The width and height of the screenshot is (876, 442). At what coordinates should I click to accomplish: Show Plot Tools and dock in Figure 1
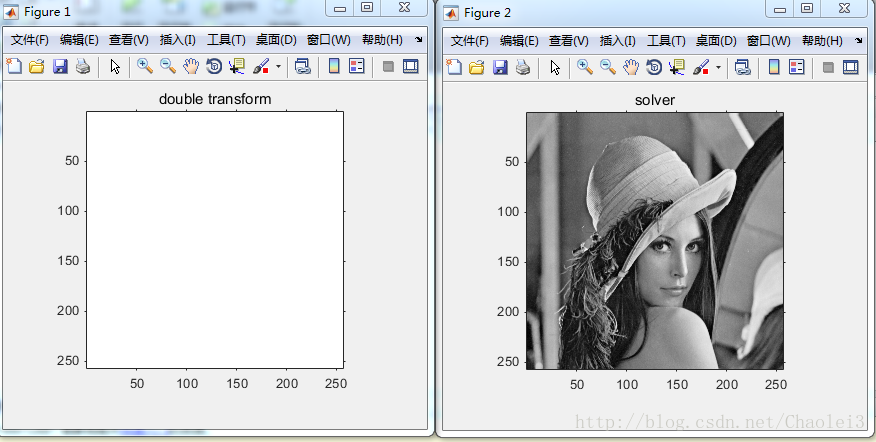pos(411,66)
